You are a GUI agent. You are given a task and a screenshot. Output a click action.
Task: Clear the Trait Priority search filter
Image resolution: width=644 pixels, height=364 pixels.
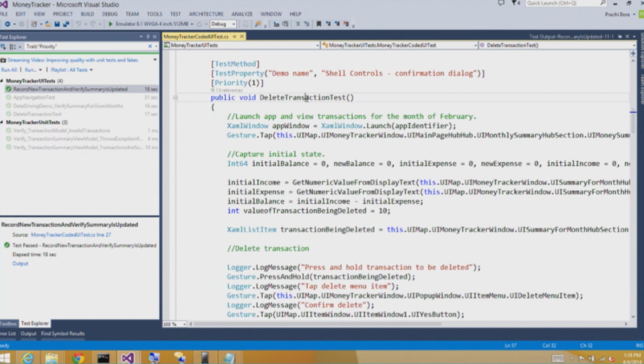[150, 47]
